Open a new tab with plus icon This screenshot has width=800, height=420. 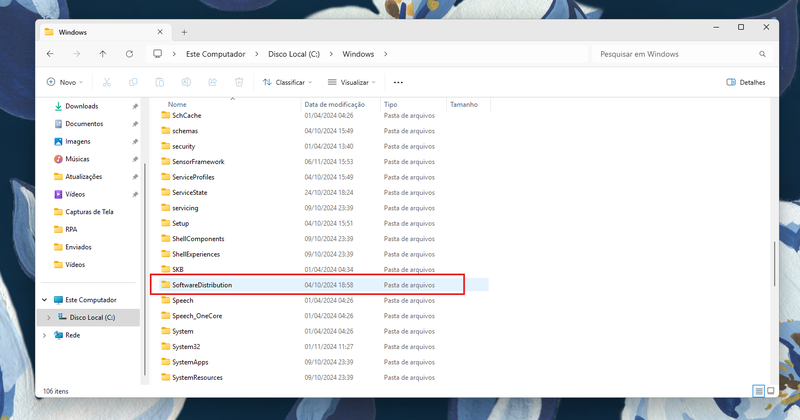184,32
